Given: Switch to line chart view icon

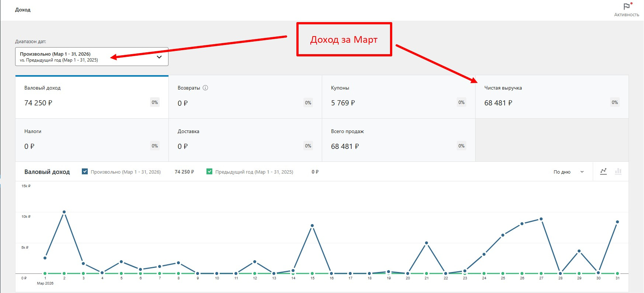Looking at the screenshot, I should tap(603, 171).
